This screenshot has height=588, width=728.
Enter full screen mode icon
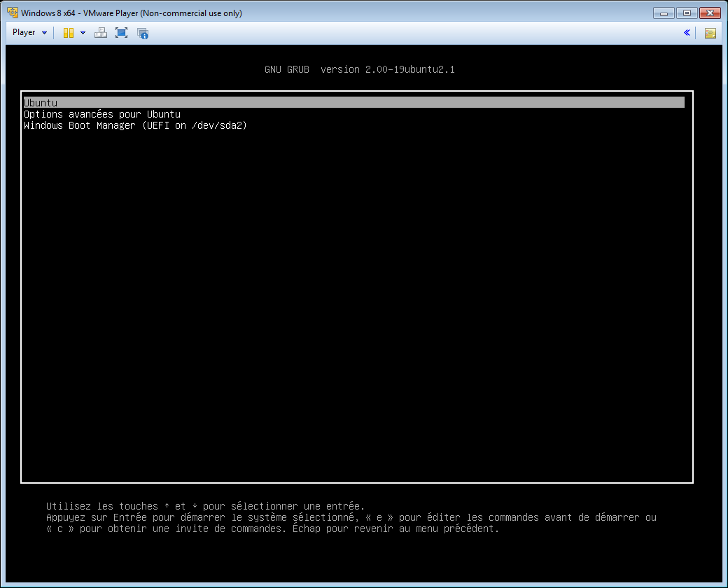pos(122,33)
